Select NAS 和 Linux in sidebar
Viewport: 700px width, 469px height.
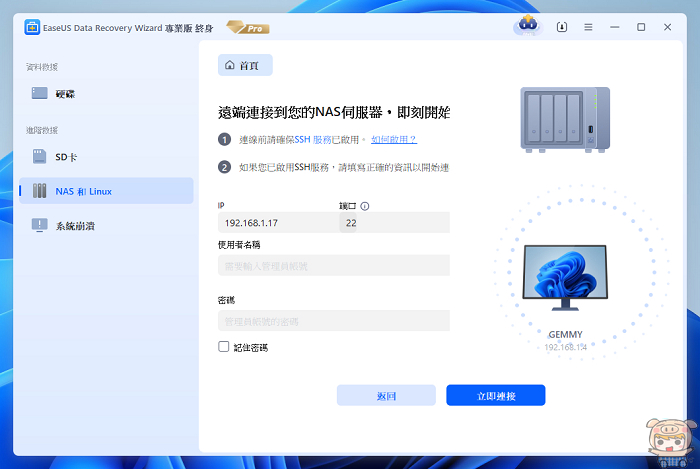106,191
